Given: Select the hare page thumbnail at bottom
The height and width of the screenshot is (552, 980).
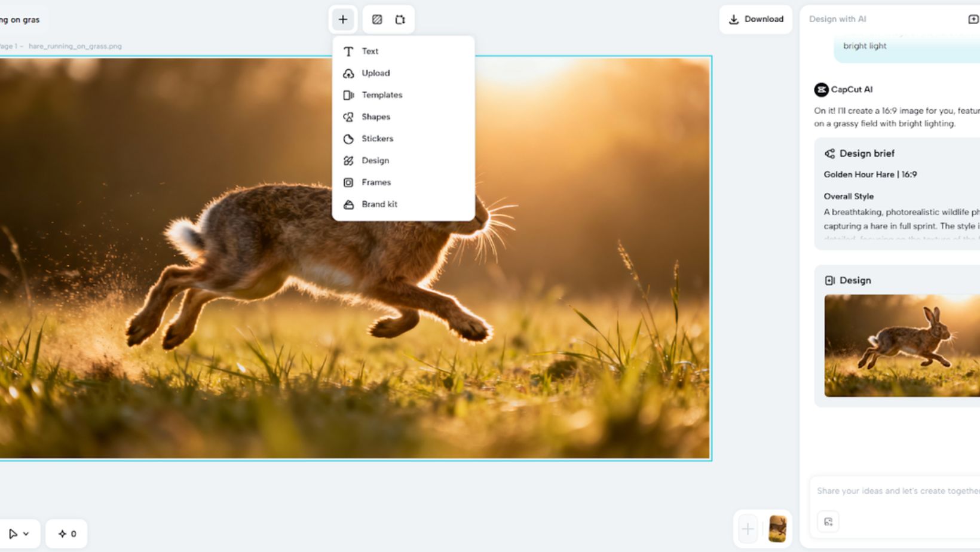Looking at the screenshot, I should point(777,529).
